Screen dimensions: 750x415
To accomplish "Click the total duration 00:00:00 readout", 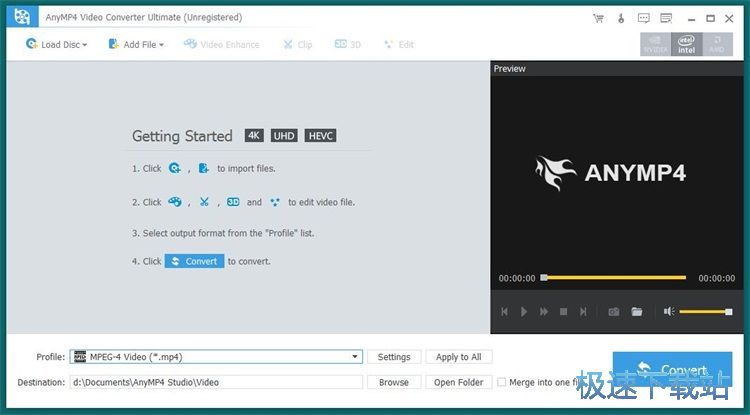I will pos(717,278).
